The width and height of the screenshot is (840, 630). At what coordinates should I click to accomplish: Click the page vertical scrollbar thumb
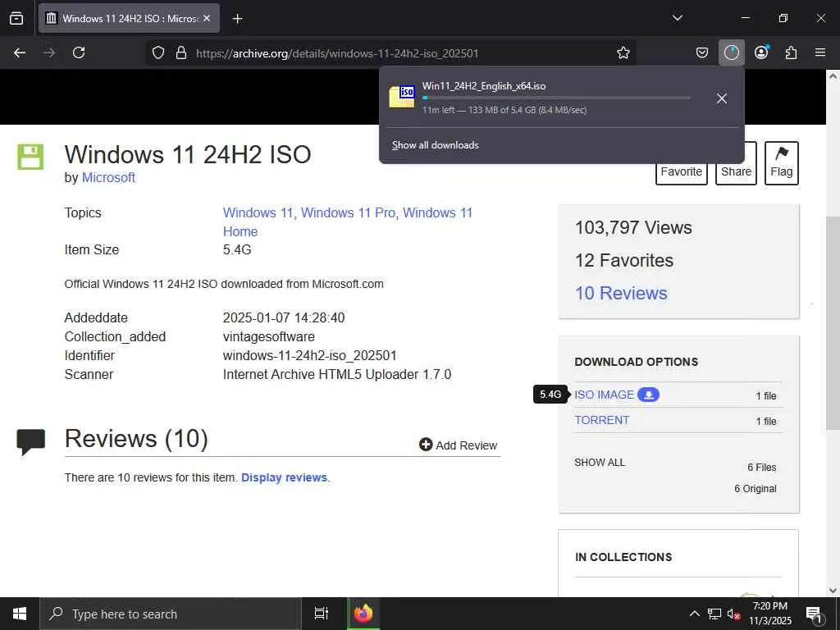pos(833,322)
